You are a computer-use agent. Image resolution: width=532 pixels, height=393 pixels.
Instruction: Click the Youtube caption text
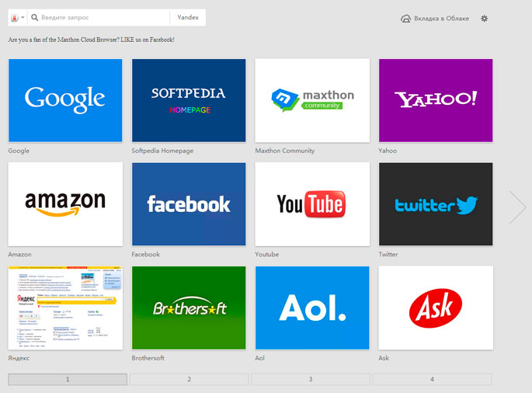click(267, 254)
